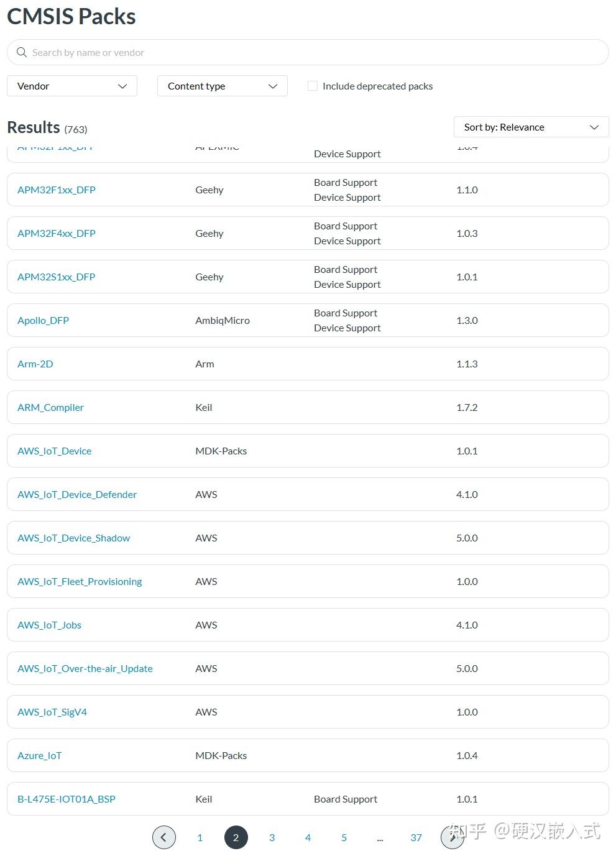Open AWS_IoT_Jobs pack link
This screenshot has width=616, height=856.
(50, 625)
